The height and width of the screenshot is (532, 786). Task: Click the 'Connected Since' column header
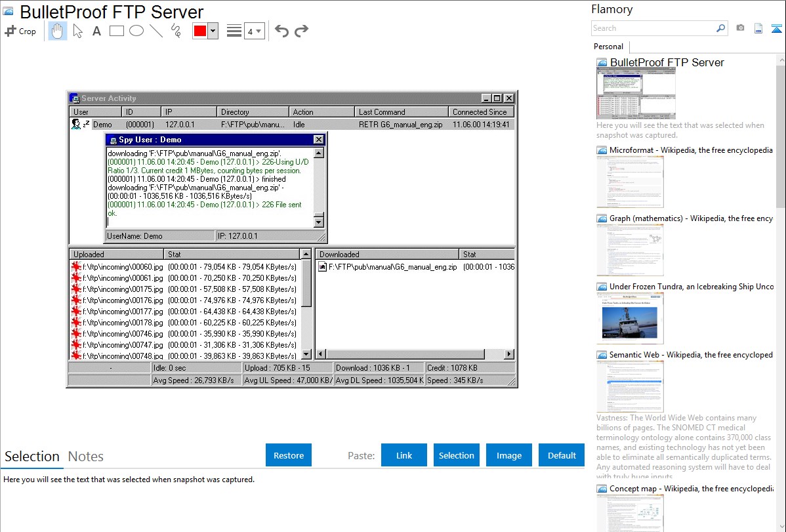coord(481,112)
